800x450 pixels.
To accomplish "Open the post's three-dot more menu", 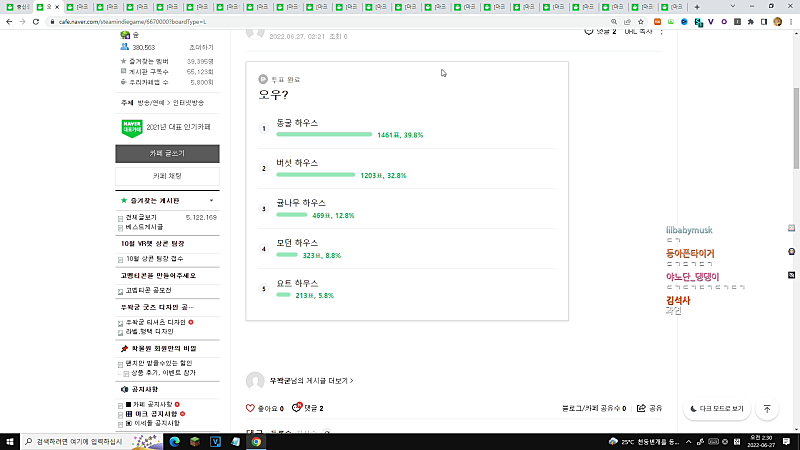I will [662, 32].
